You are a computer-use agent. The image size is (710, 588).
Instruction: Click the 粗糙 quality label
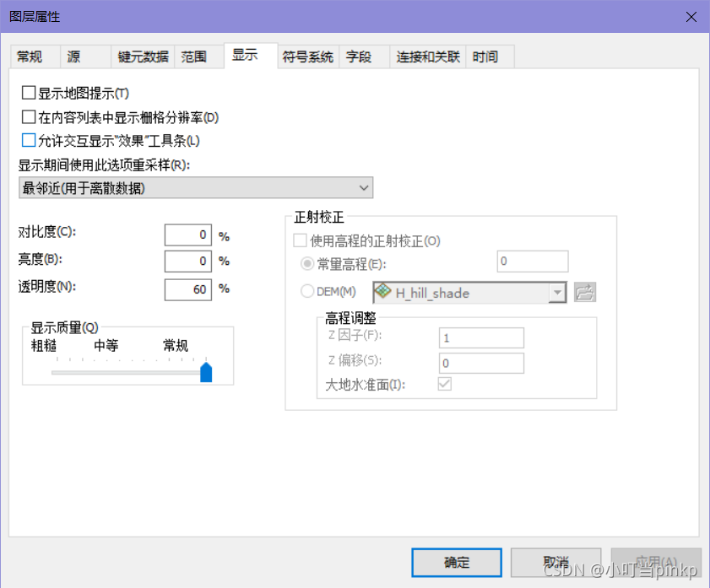(x=44, y=346)
